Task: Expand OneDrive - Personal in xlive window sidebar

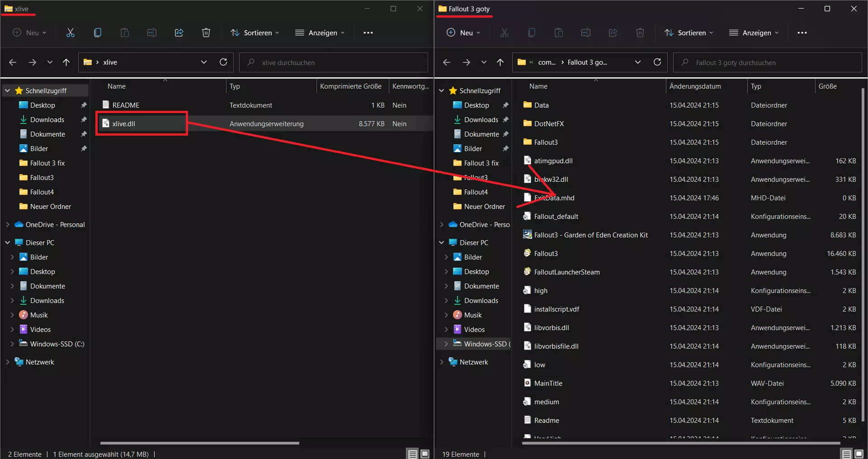Action: (x=8, y=224)
